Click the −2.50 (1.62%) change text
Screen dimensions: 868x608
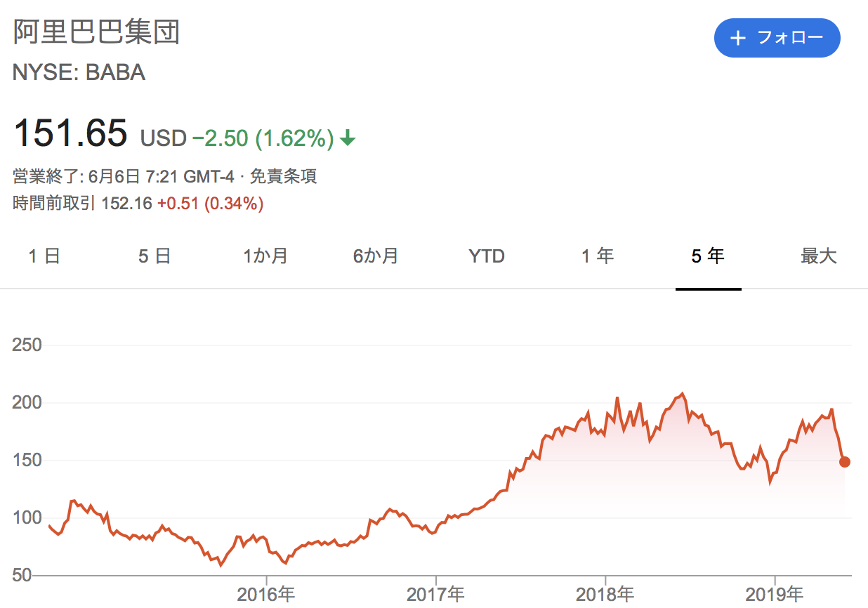pyautogui.click(x=263, y=138)
